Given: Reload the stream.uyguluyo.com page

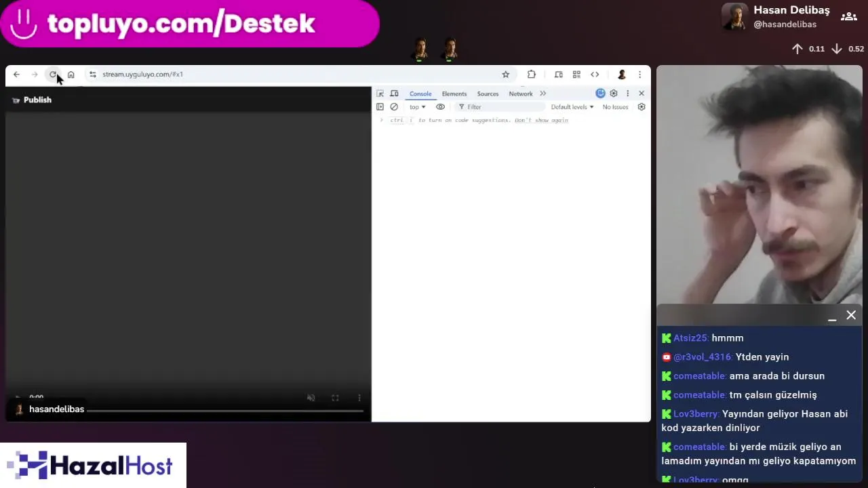Looking at the screenshot, I should (x=53, y=75).
